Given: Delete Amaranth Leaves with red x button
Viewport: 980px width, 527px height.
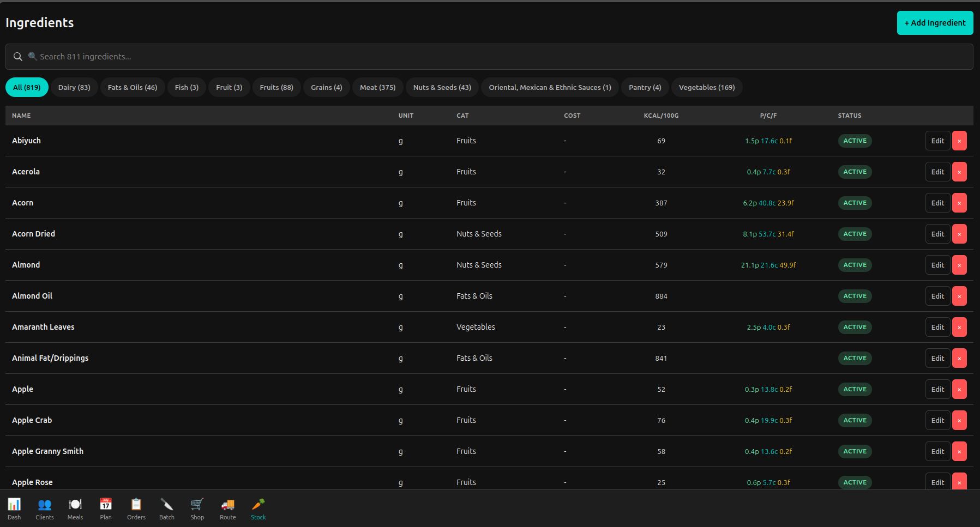Looking at the screenshot, I should [x=959, y=327].
